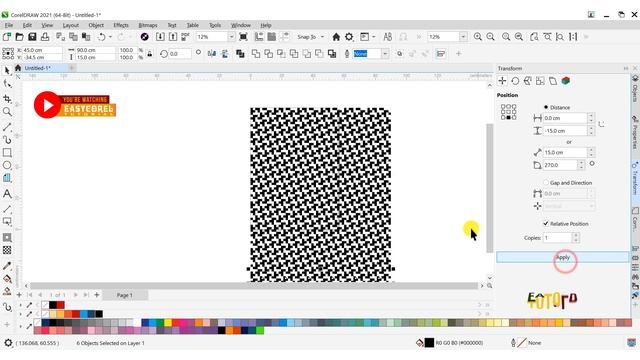The image size is (640, 360).
Task: Click the New document icon
Action: pos(7,37)
